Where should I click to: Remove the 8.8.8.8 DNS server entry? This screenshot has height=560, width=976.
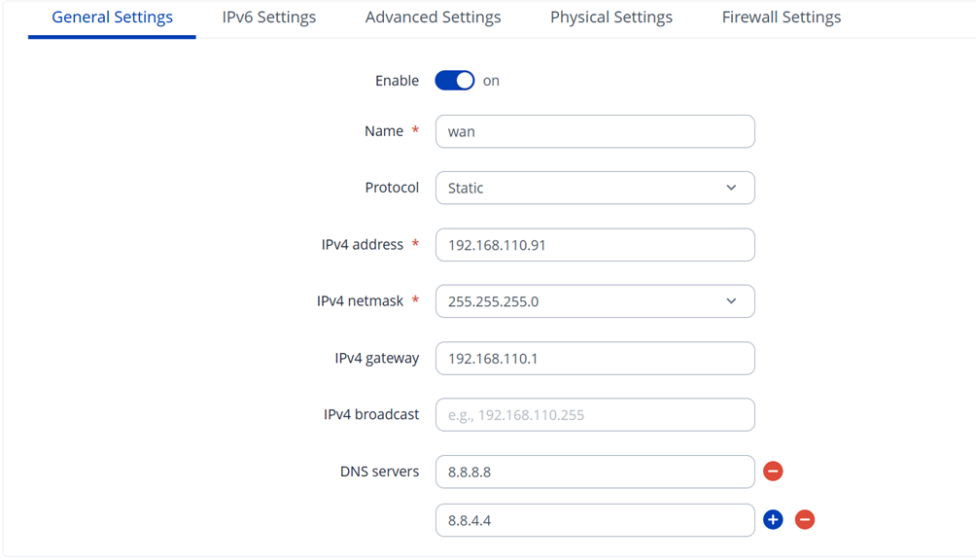773,472
